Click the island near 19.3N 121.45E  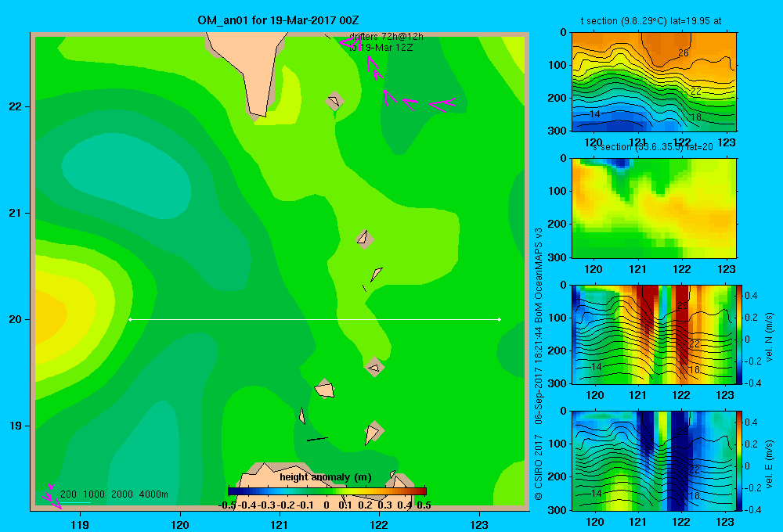tap(325, 389)
